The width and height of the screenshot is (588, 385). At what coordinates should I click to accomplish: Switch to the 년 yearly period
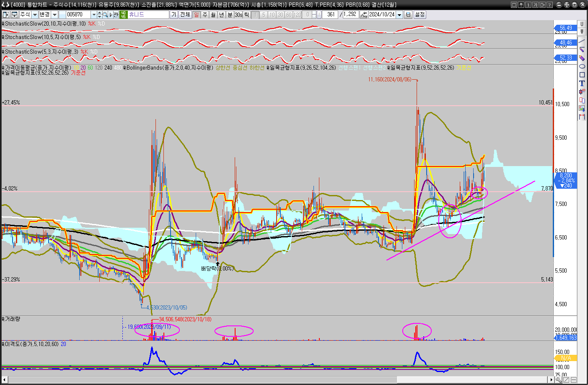[x=222, y=15]
